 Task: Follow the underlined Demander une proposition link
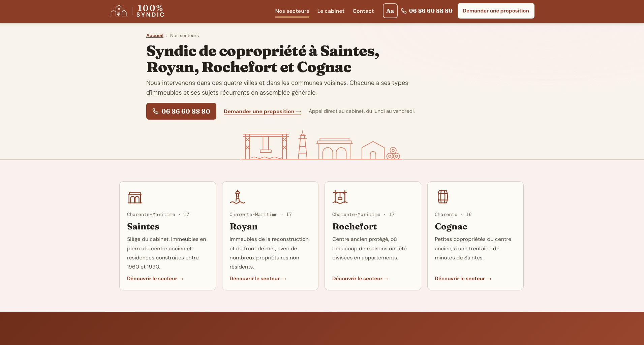click(262, 112)
